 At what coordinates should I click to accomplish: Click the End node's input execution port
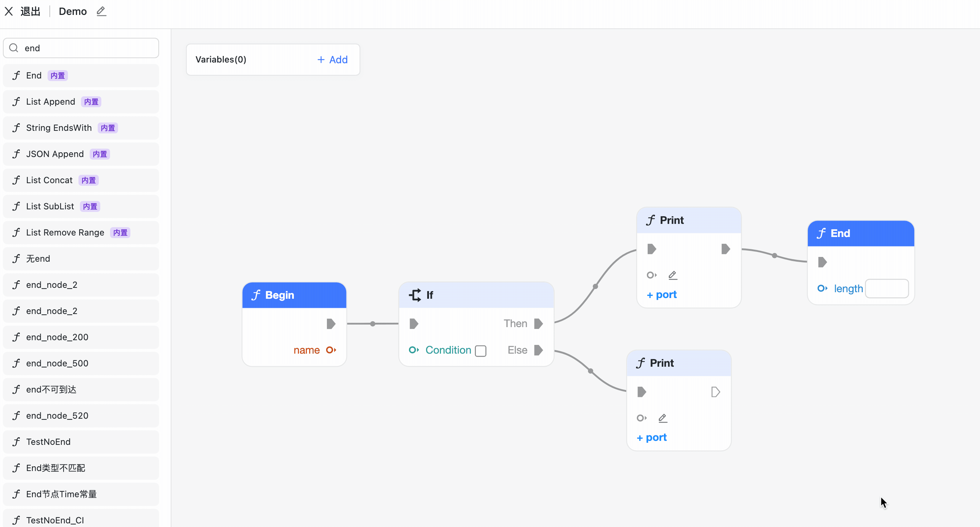coord(822,262)
